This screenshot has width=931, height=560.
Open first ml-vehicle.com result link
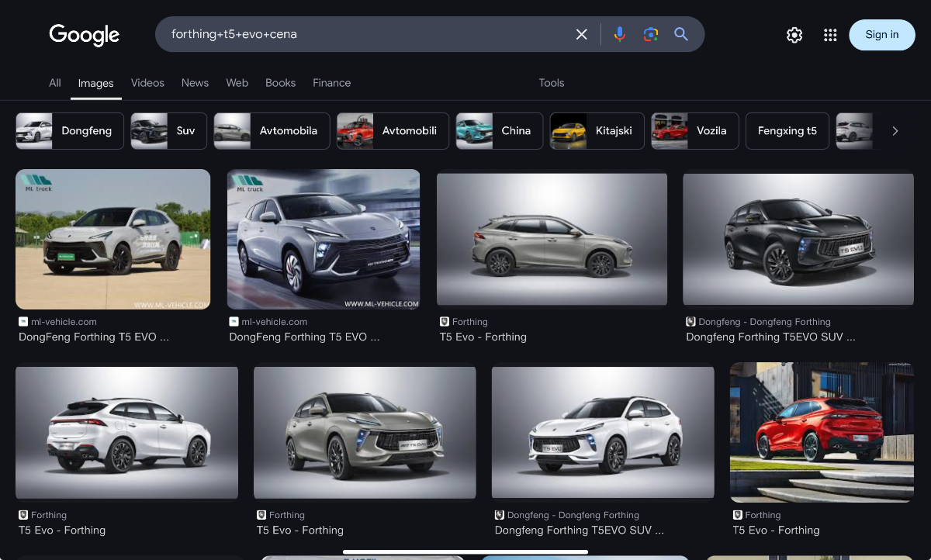coord(93,337)
